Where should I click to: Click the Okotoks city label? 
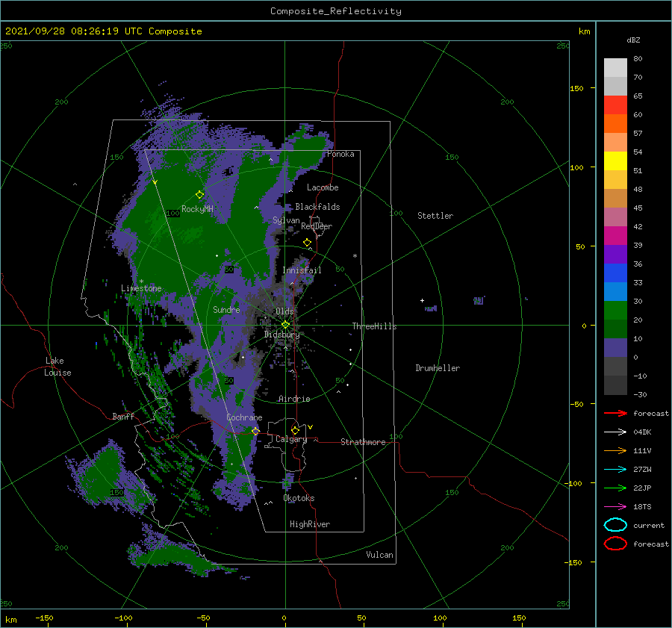[299, 498]
